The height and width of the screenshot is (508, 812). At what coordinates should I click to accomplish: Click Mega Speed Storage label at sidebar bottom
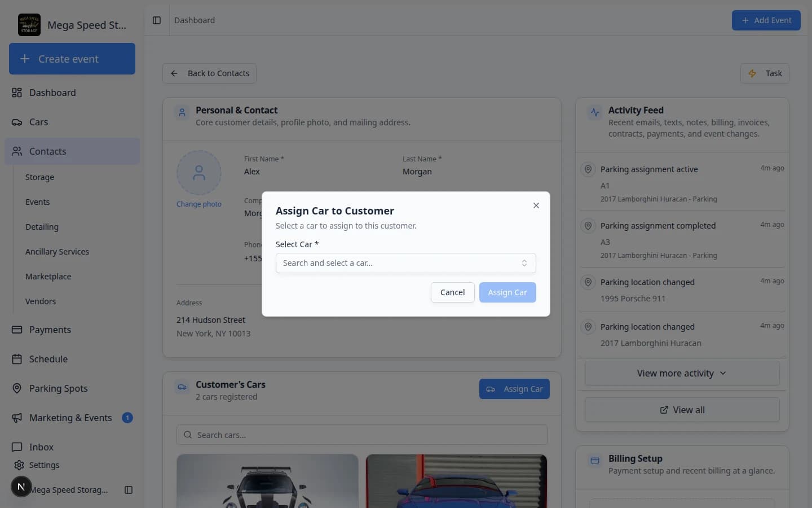[69, 490]
